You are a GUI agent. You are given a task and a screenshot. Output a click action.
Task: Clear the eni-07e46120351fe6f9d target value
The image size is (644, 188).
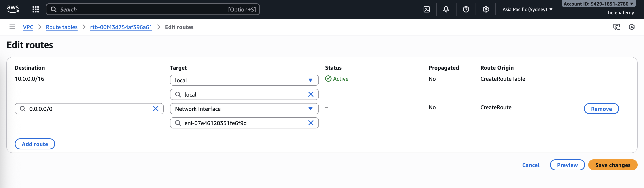tap(310, 123)
